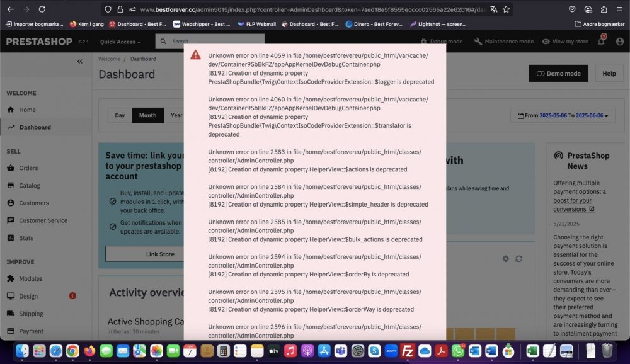Click the warning triangle in error popup
The width and height of the screenshot is (630, 364).
(x=196, y=55)
